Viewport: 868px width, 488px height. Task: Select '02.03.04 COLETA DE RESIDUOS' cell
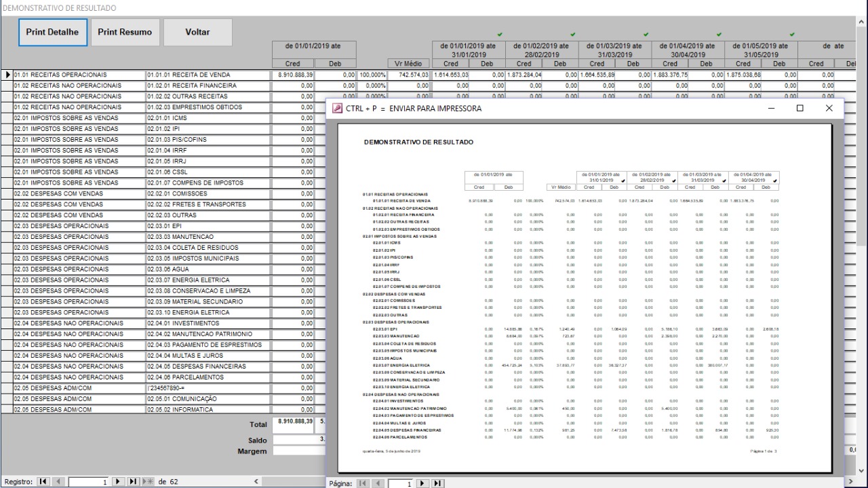[208, 248]
